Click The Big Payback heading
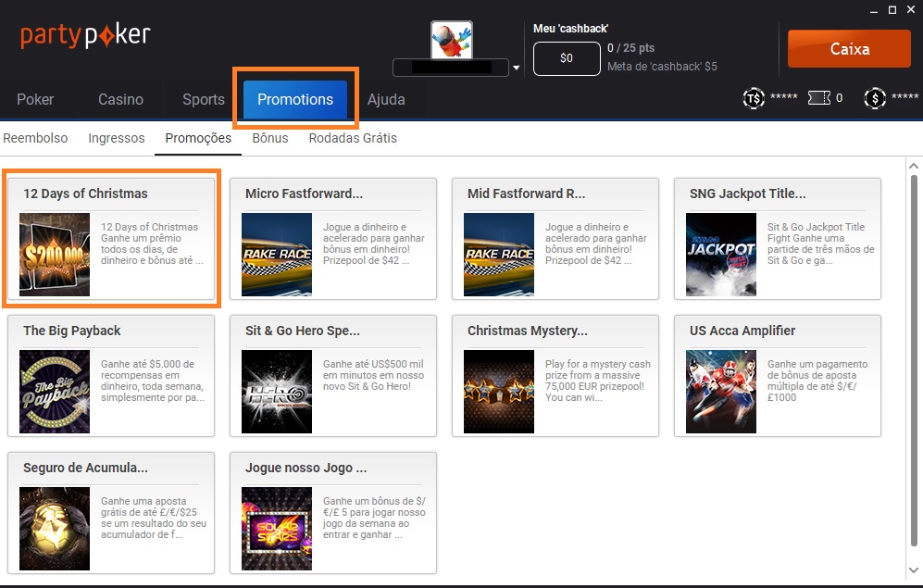The height and width of the screenshot is (588, 923). tap(72, 331)
